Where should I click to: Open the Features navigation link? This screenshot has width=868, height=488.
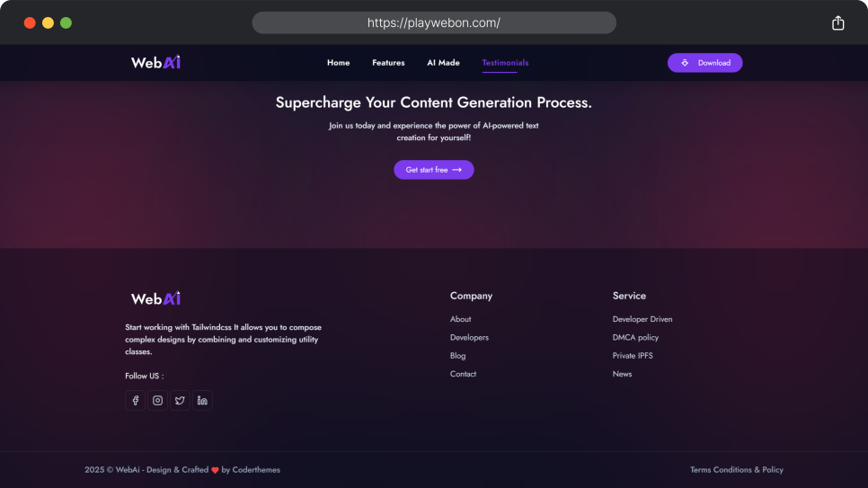pos(388,63)
